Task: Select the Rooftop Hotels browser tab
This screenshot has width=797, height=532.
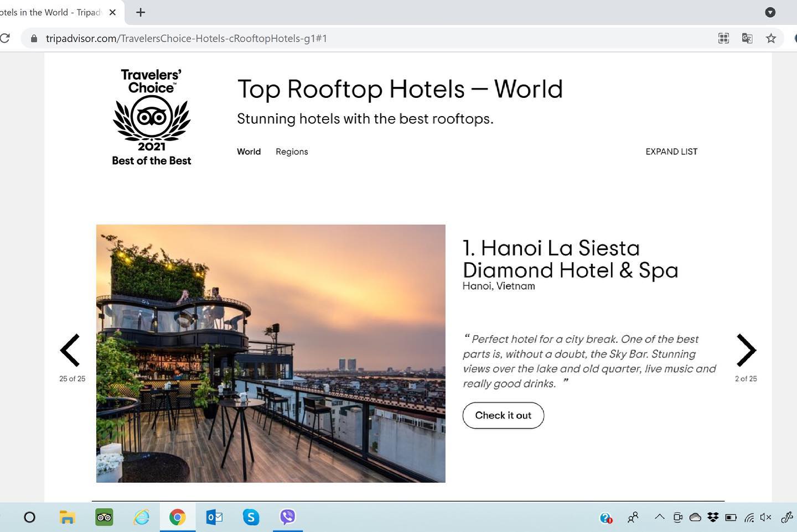Action: pos(55,12)
